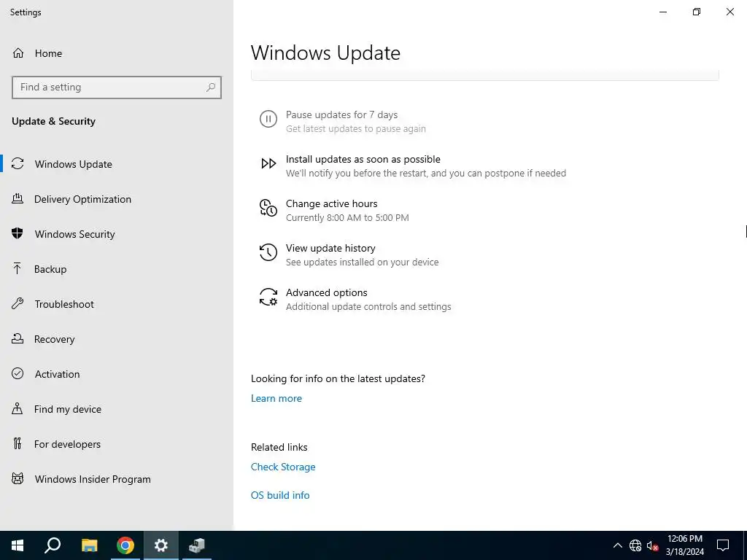Click the fast-forward install updates icon
747x560 pixels.
click(x=268, y=163)
